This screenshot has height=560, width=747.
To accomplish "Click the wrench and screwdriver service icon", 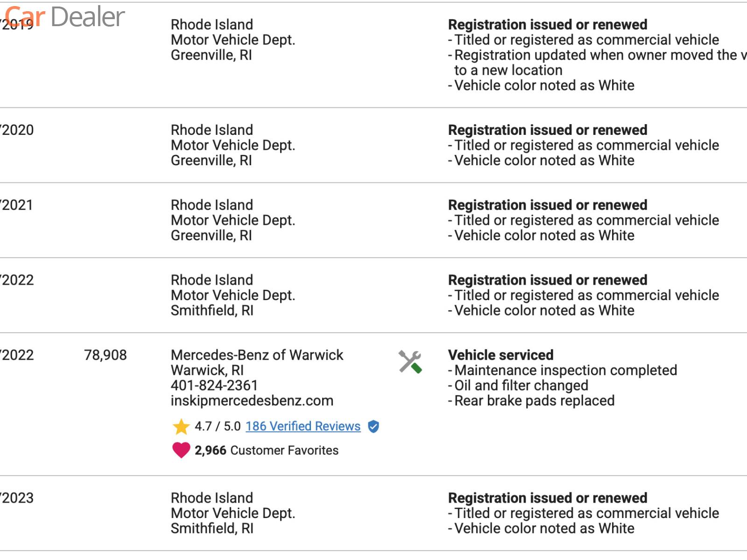I will (x=410, y=362).
